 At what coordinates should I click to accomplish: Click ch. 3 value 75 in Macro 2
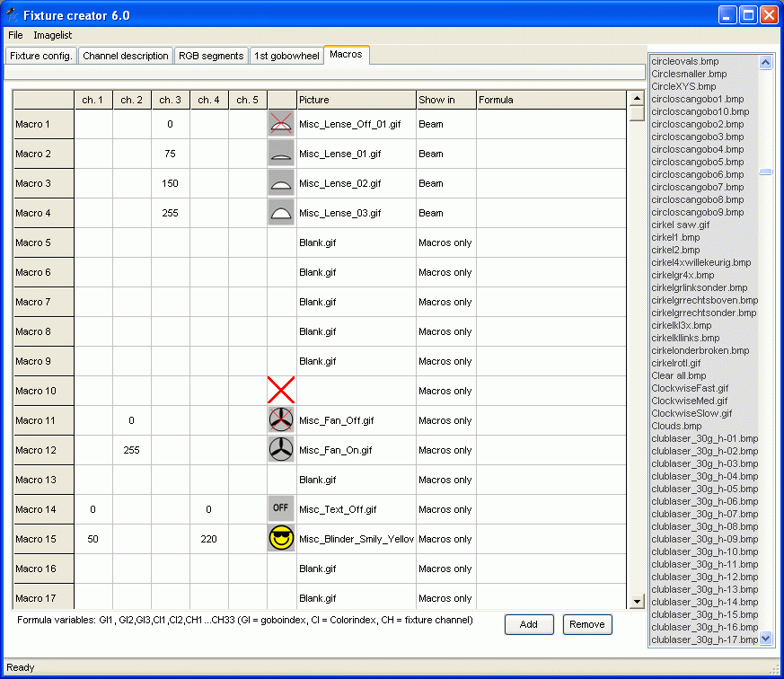[170, 154]
